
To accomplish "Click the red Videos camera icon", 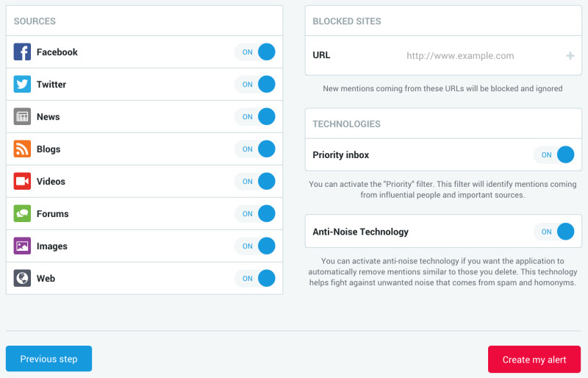I will (x=22, y=181).
